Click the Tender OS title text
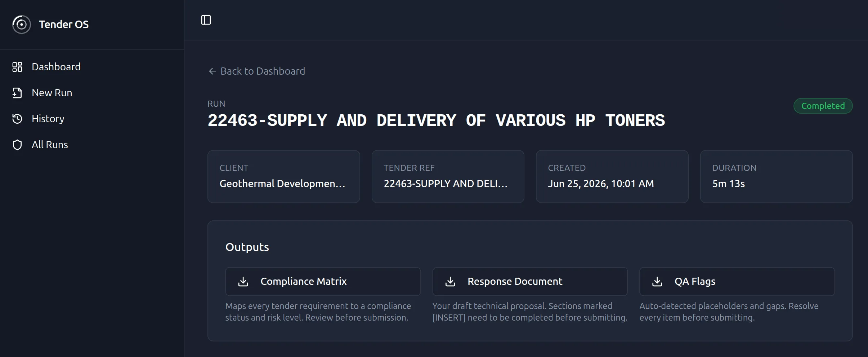 tap(64, 25)
